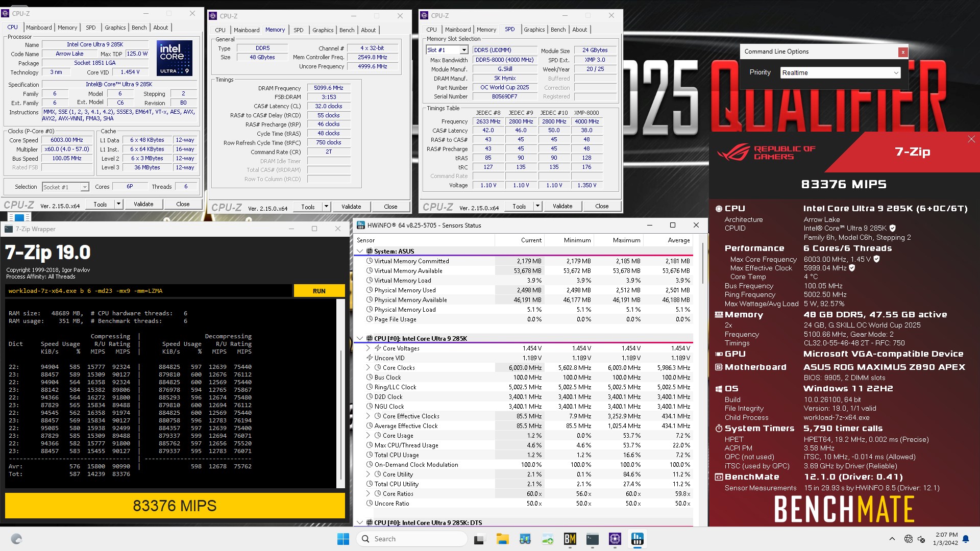This screenshot has height=551, width=980.
Task: Click the yellow 83376 MIPS result bar
Action: pos(175,506)
